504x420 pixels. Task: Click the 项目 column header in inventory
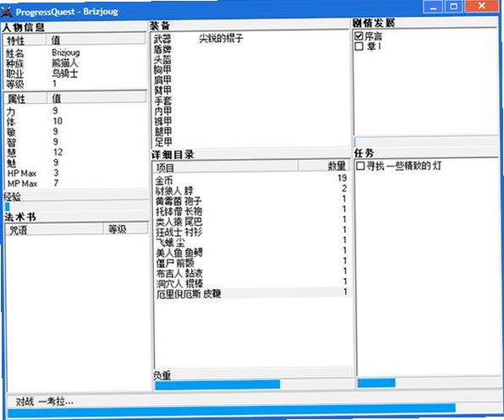(x=226, y=167)
